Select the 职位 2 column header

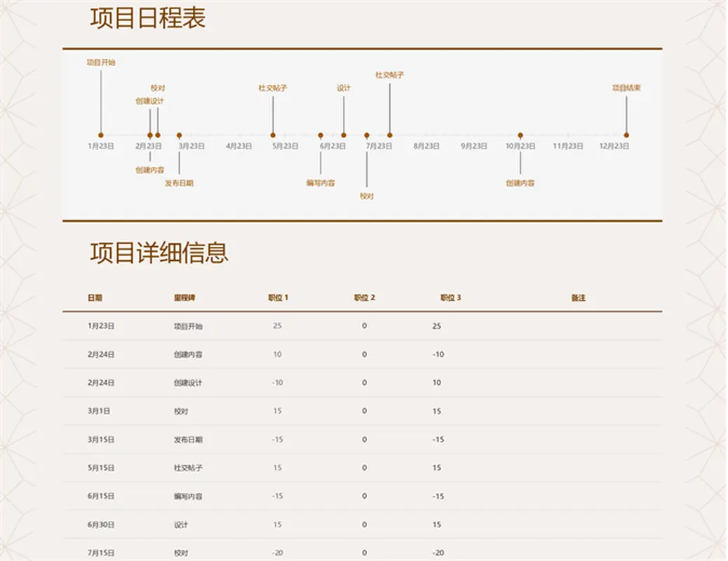(x=363, y=297)
